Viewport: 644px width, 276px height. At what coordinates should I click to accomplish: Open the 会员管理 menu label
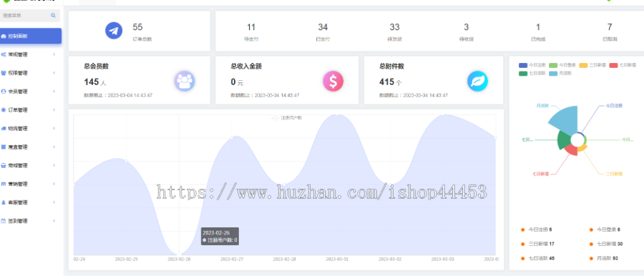[18, 92]
